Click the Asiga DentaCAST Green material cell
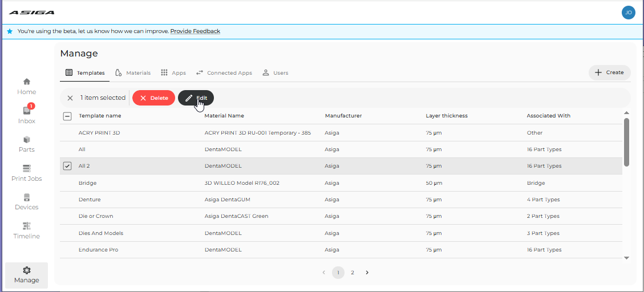 [236, 216]
